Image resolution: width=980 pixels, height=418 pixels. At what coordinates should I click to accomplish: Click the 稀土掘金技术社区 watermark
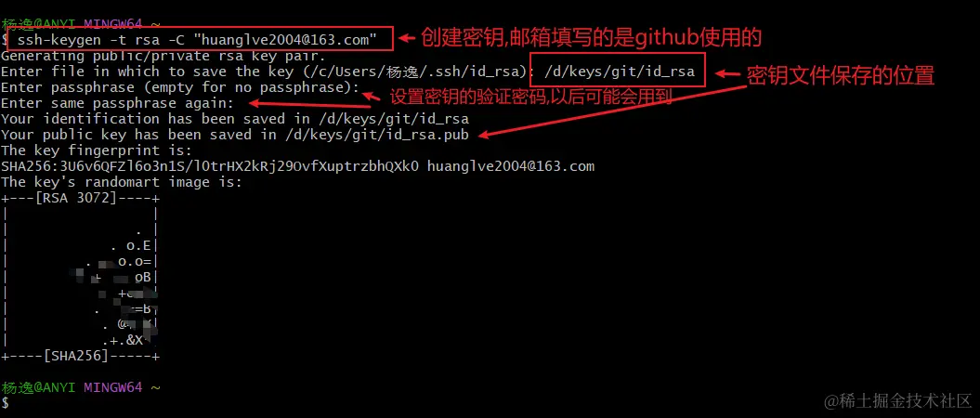click(x=898, y=400)
